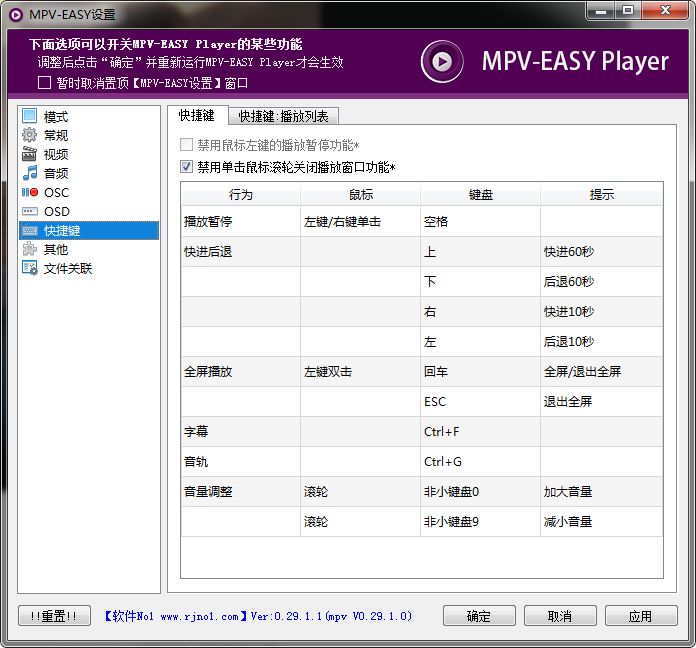Click the 左键/右键单击 cell
The height and width of the screenshot is (648, 696).
360,221
